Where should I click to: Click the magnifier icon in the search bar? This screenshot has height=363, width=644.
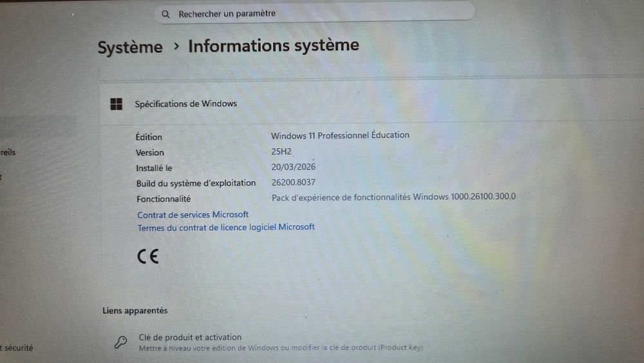point(166,14)
